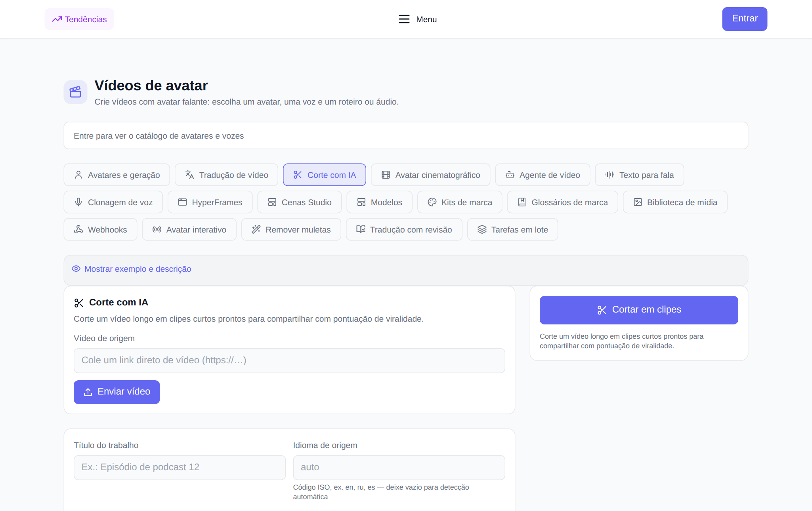Image resolution: width=812 pixels, height=511 pixels.
Task: Click the Tendências trending arrow icon
Action: pos(57,19)
